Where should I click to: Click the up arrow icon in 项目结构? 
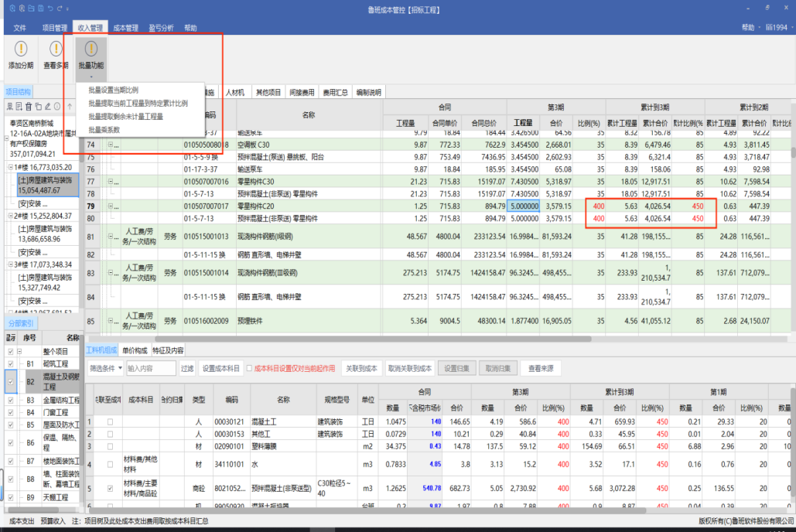pos(70,107)
